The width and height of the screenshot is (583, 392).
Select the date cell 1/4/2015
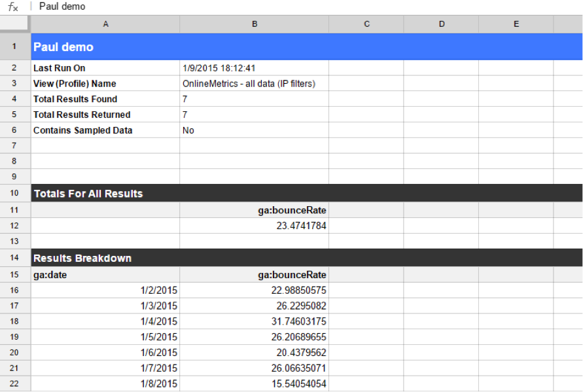pos(105,321)
